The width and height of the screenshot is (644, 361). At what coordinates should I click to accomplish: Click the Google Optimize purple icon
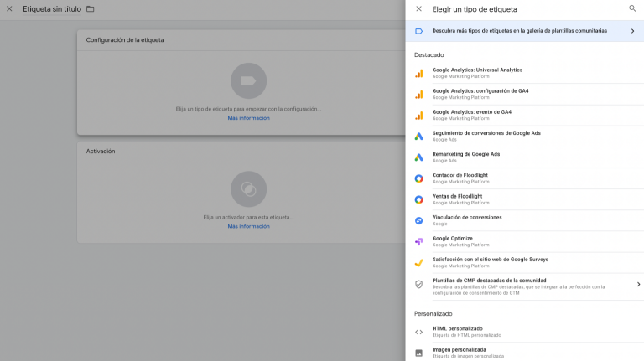(x=418, y=241)
